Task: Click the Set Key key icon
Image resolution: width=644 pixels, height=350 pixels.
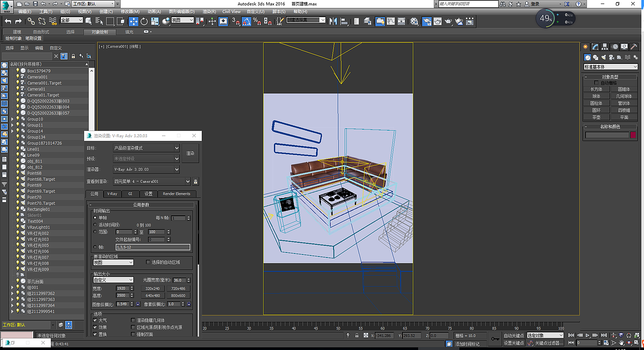Action: click(x=495, y=339)
